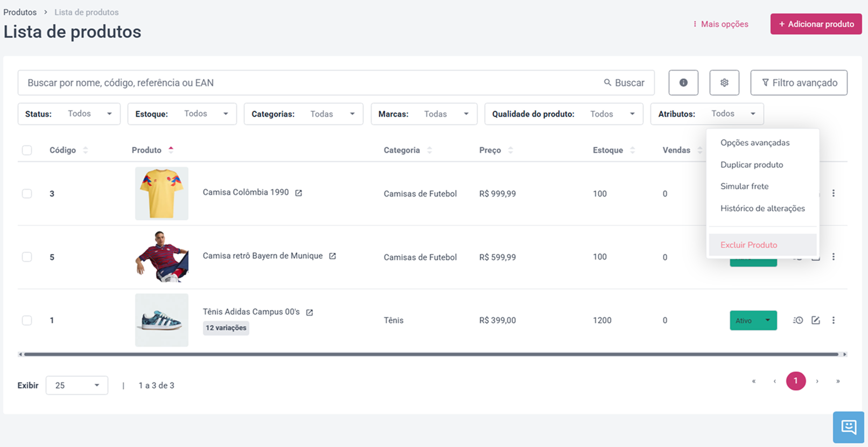Click the product search input field
Image resolution: width=868 pixels, height=447 pixels.
pyautogui.click(x=310, y=83)
